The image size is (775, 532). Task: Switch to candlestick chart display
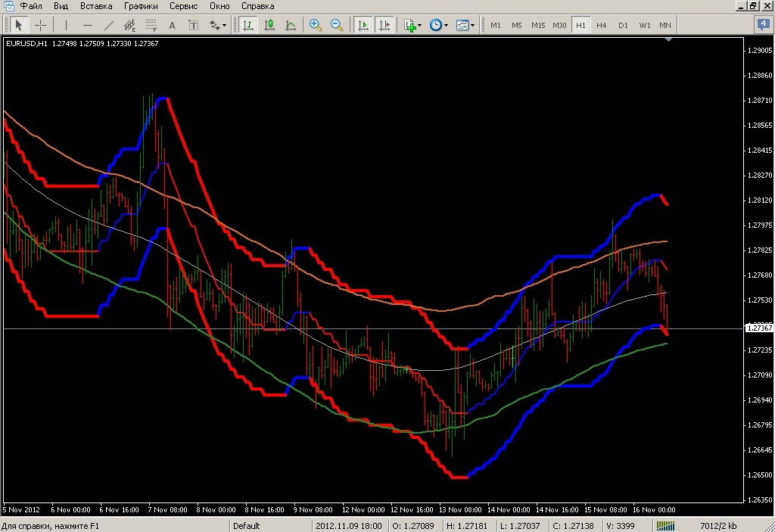269,25
